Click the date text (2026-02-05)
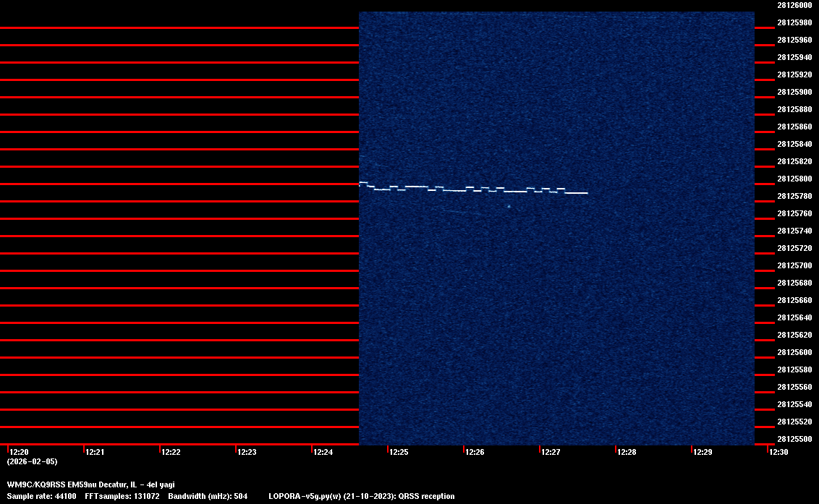 32,461
